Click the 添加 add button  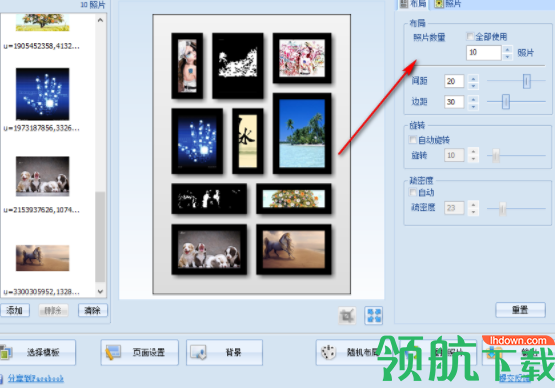point(15,310)
